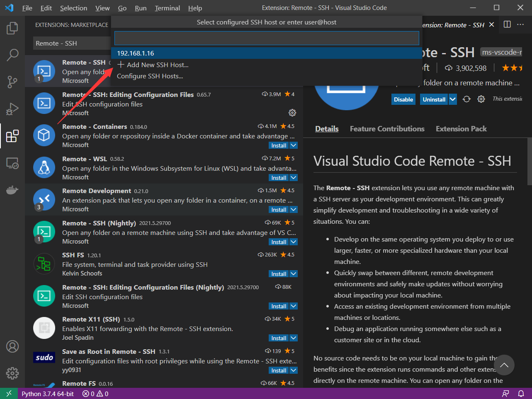Click the Split Editor icon top right
The width and height of the screenshot is (532, 399).
point(507,24)
